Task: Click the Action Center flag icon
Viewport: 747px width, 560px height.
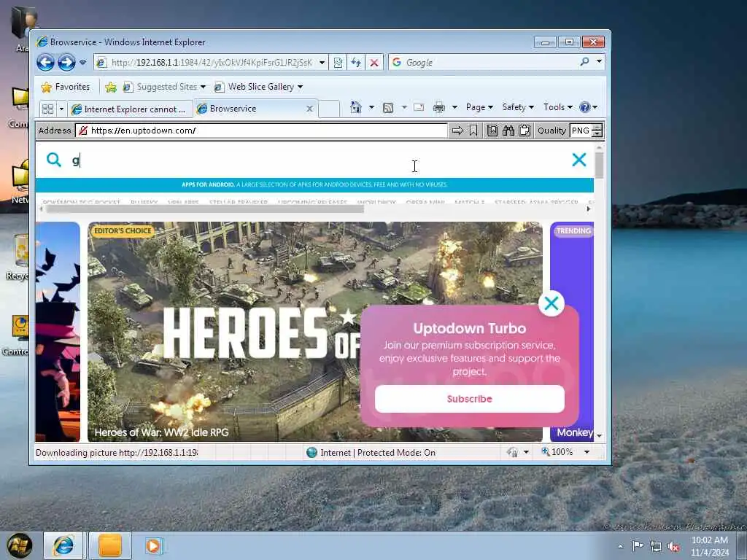Action: pos(638,546)
